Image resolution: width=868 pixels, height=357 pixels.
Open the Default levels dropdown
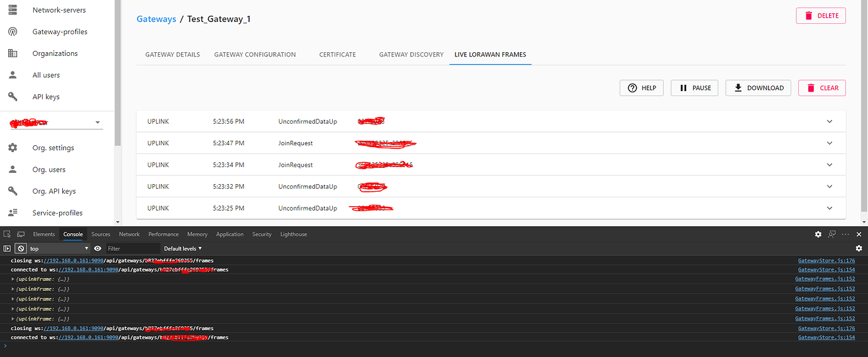click(x=183, y=248)
